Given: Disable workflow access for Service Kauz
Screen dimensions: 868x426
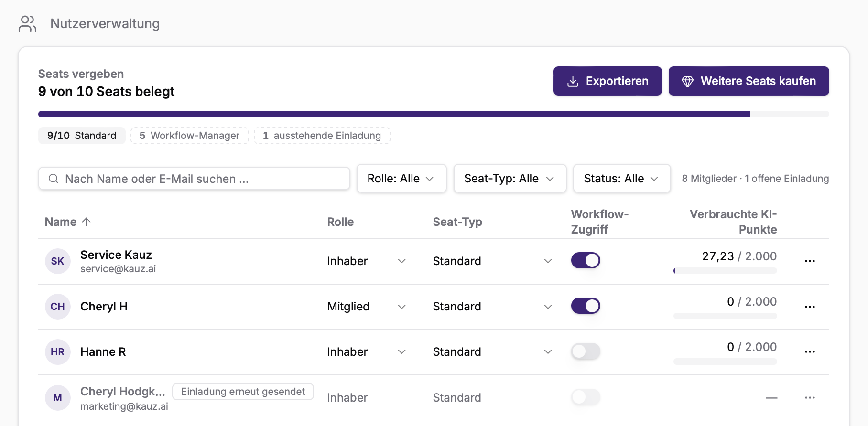Looking at the screenshot, I should click(586, 260).
